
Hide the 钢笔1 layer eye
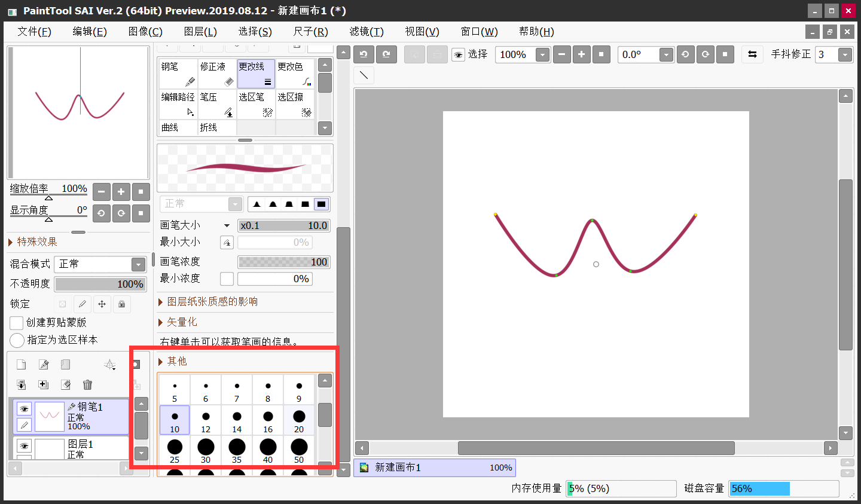click(x=24, y=409)
